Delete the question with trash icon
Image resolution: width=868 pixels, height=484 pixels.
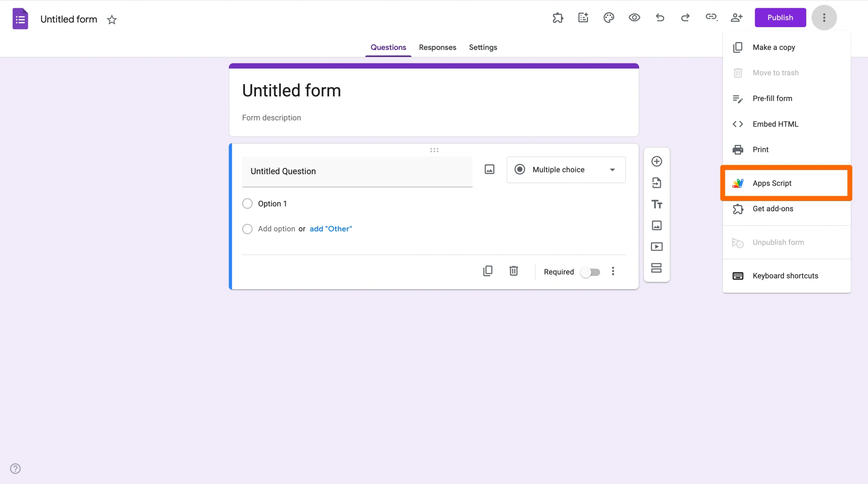coord(514,271)
